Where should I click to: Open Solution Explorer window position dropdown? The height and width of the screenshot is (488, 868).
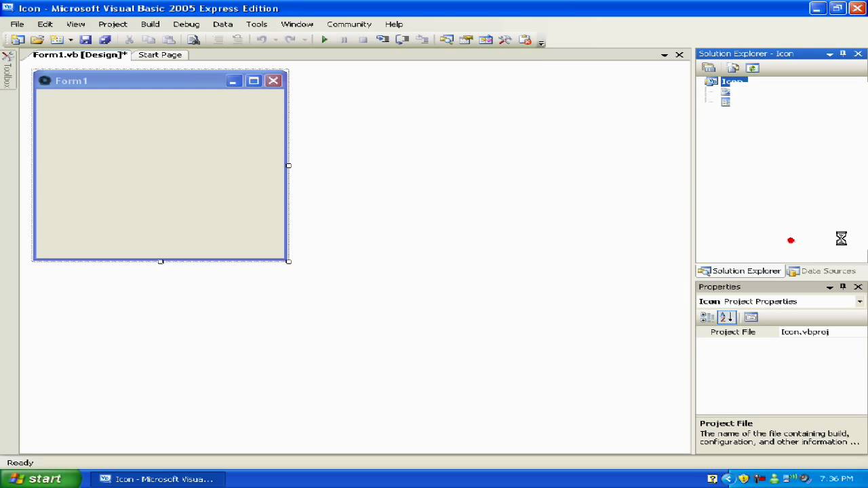pos(829,54)
